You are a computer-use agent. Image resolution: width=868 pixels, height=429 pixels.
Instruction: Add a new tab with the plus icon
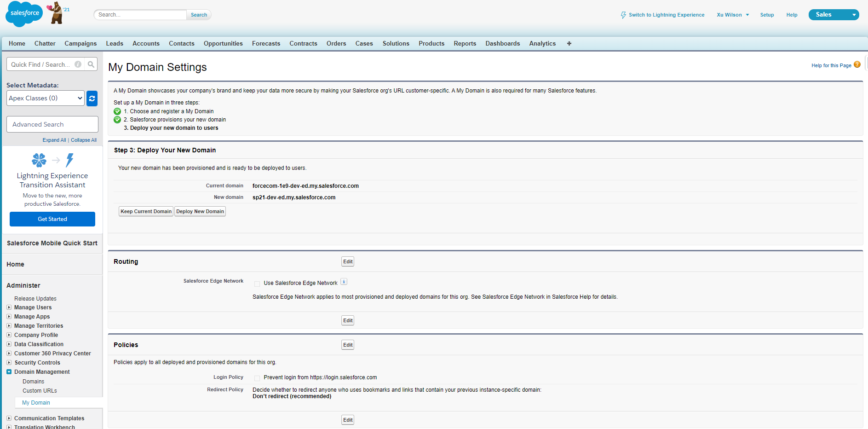[569, 43]
